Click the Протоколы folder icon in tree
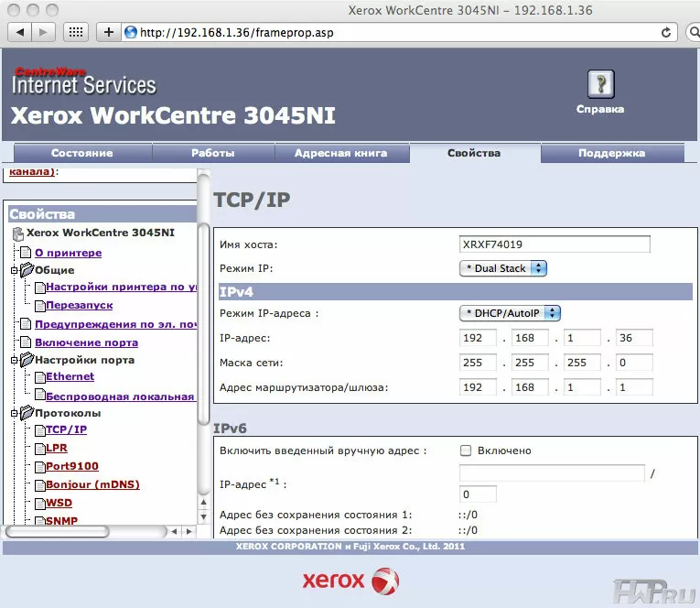700x608 pixels. pos(27,413)
